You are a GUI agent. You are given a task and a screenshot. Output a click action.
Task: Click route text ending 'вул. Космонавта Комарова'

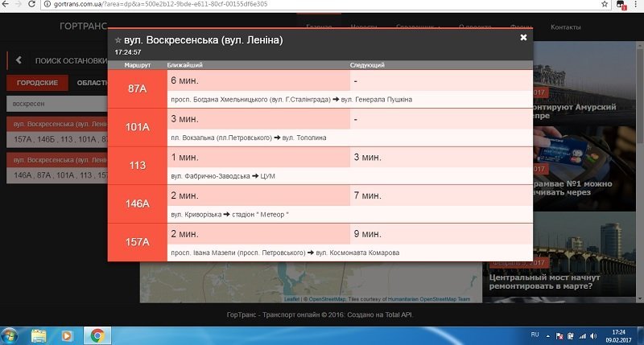point(285,253)
